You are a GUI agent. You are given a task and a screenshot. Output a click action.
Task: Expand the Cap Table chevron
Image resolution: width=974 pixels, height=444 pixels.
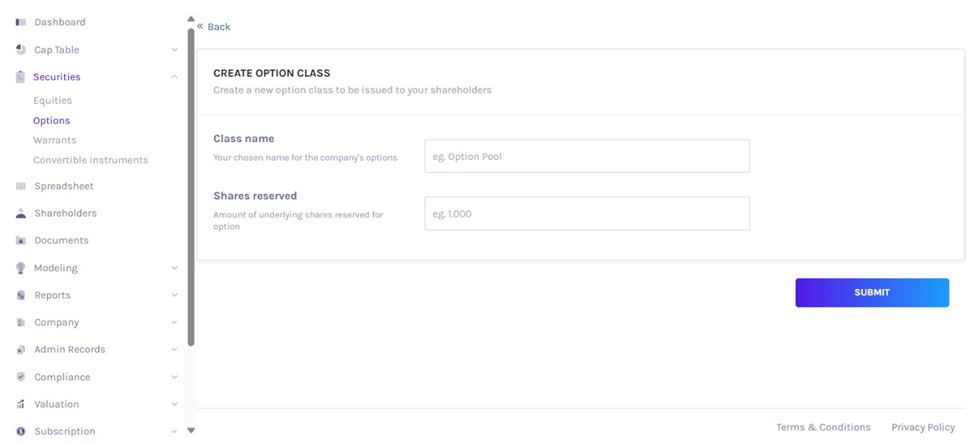click(175, 50)
